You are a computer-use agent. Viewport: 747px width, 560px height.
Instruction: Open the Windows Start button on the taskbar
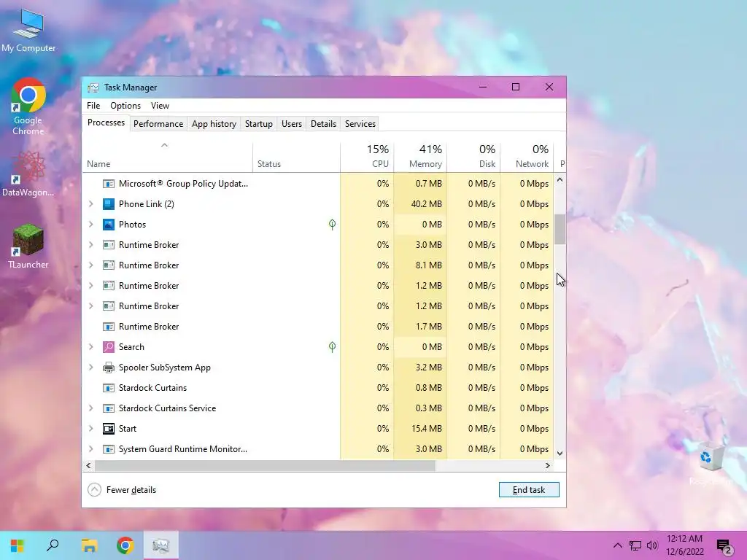click(x=18, y=545)
